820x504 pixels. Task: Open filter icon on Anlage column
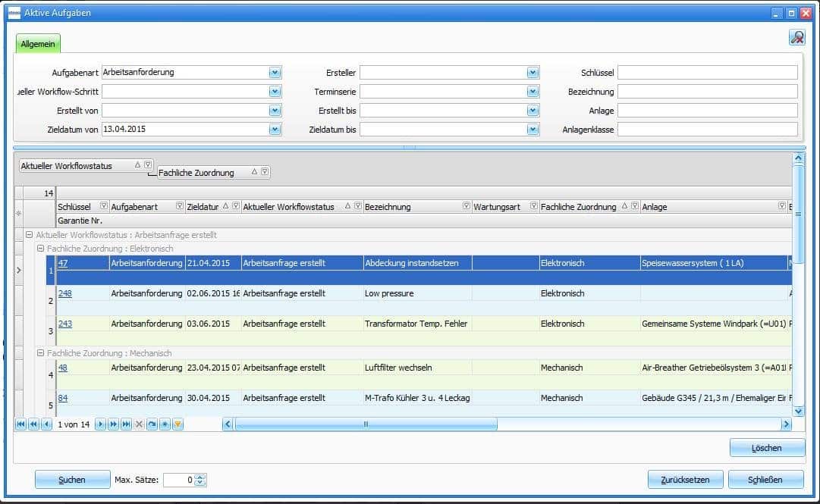pyautogui.click(x=782, y=206)
